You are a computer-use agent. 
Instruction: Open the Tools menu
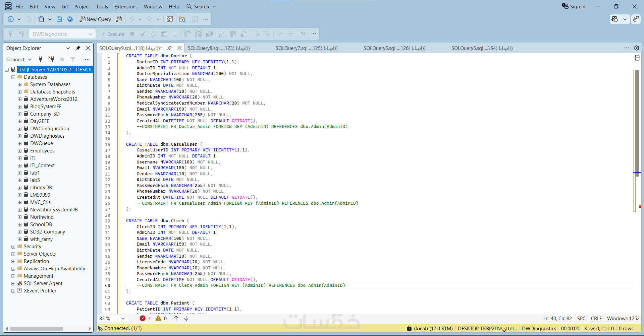(102, 6)
